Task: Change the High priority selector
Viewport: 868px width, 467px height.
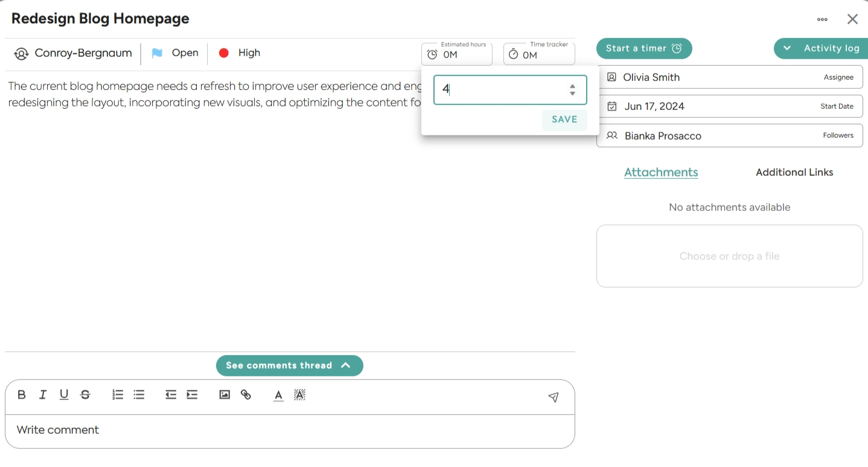Action: pyautogui.click(x=240, y=53)
